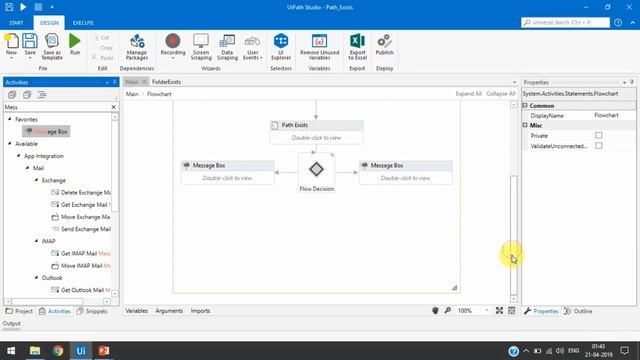
Task: Toggle the Private checkbox
Action: [598, 135]
